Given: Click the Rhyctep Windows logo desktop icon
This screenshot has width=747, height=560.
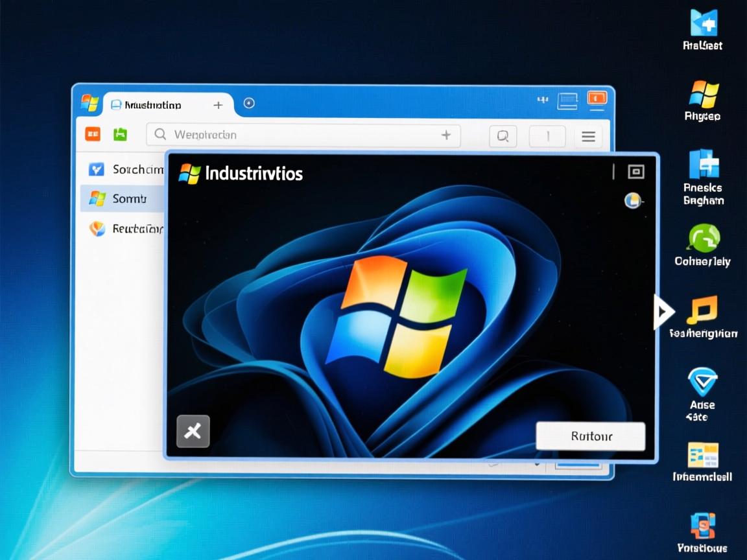Looking at the screenshot, I should coord(704,95).
